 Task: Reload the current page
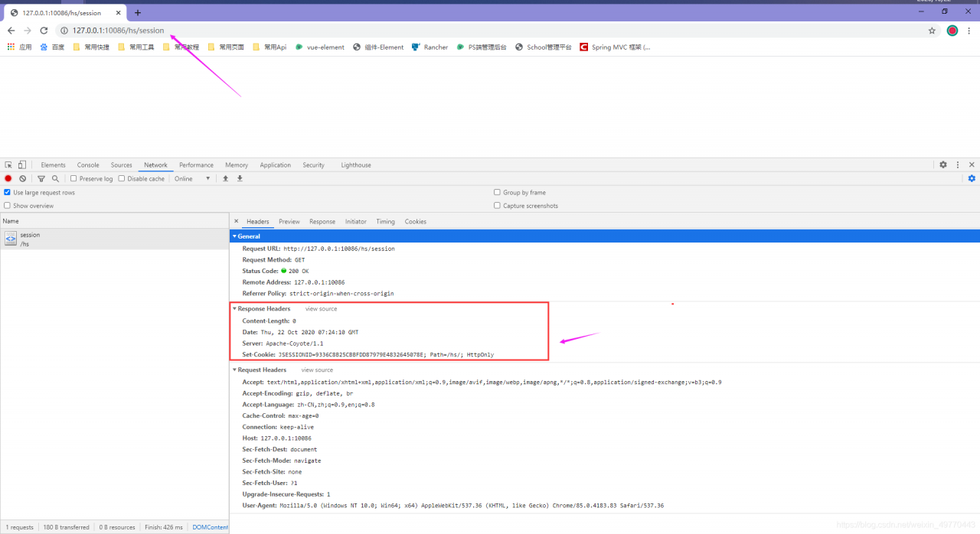pyautogui.click(x=44, y=31)
